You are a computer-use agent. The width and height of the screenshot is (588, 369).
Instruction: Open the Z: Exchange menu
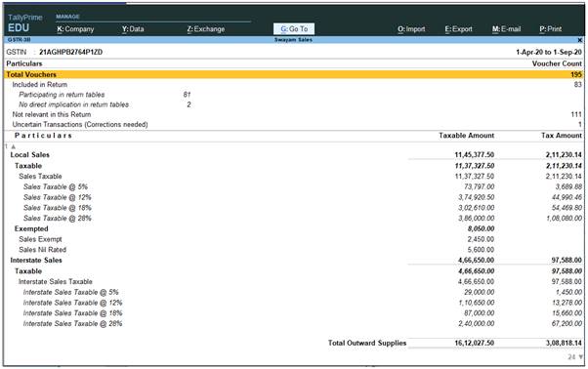tap(205, 29)
